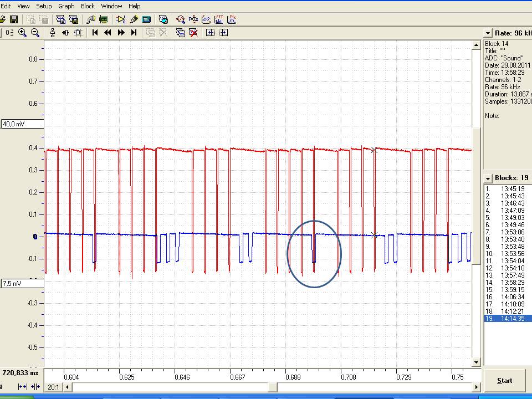Click the amplifier triangle icon
This screenshot has width=532, height=399.
click(121, 19)
